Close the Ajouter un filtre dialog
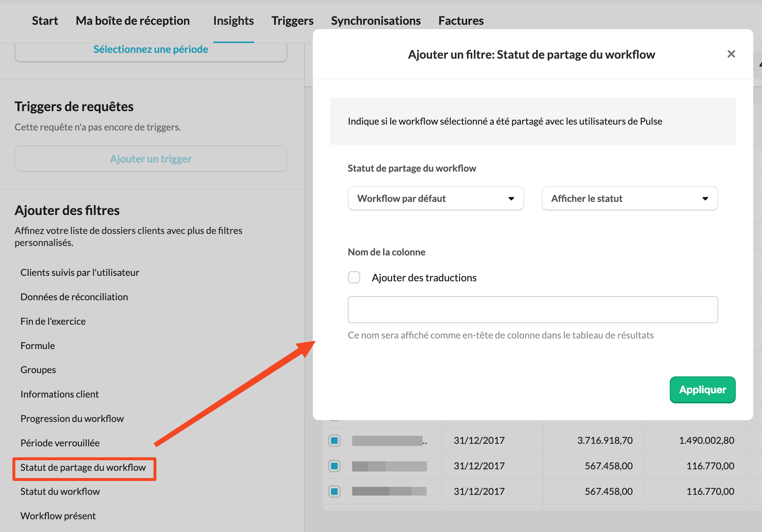Screen dimensions: 762x532 pyautogui.click(x=731, y=54)
